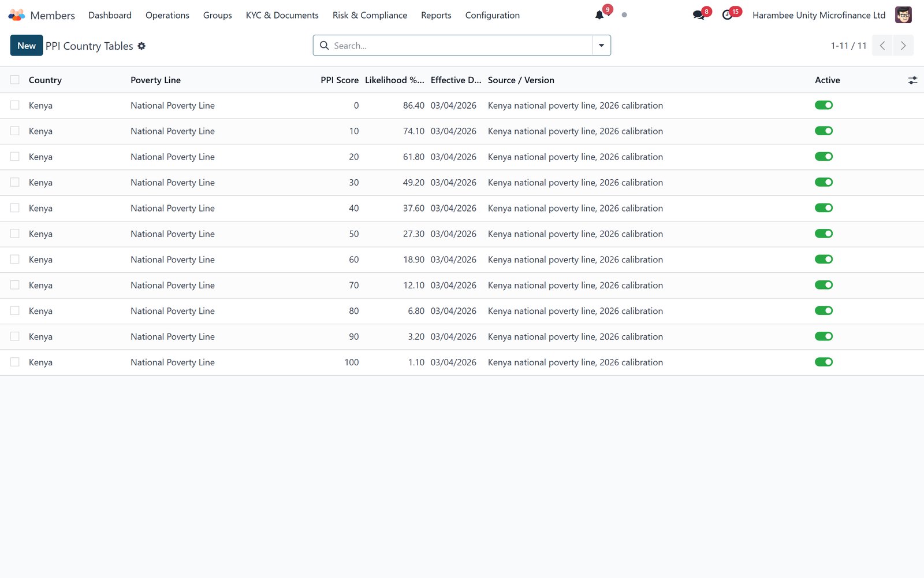Image resolution: width=924 pixels, height=578 pixels.
Task: Open the Configuration menu
Action: (492, 15)
